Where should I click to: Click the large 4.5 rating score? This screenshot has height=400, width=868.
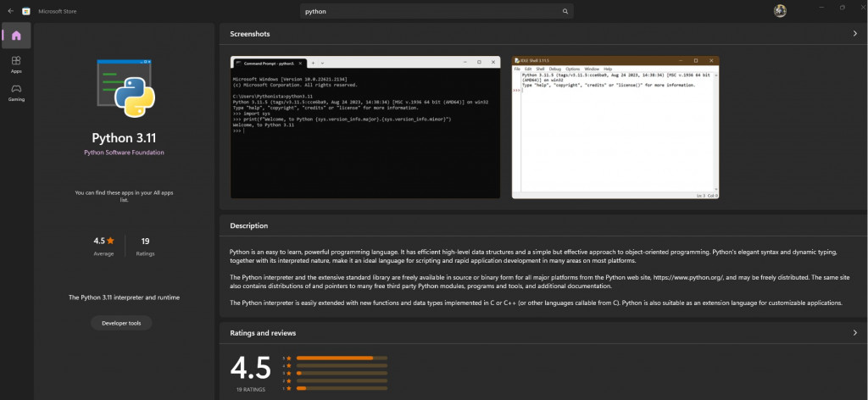(x=251, y=368)
